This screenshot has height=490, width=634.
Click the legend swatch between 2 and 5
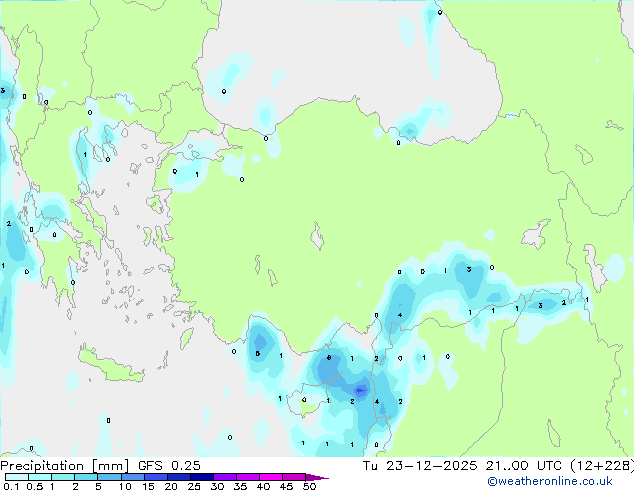pos(86,477)
